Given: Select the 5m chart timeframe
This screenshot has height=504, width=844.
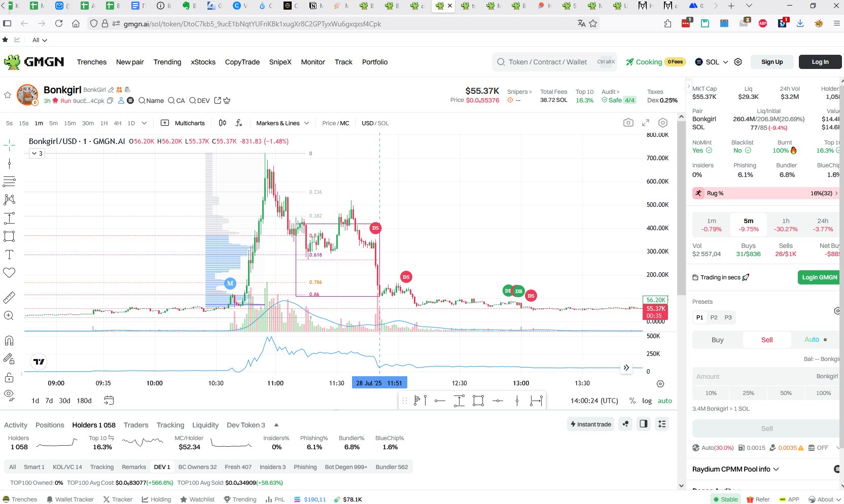Looking at the screenshot, I should pos(53,123).
